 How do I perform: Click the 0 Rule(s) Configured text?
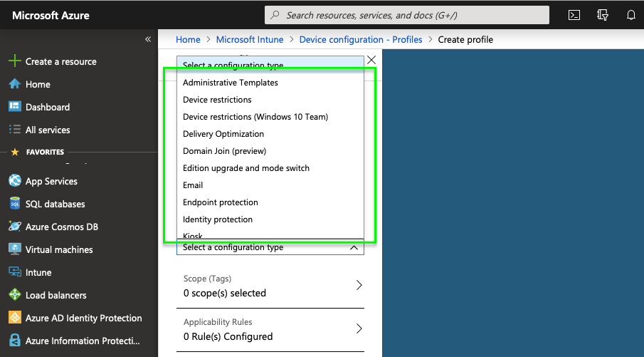228,336
